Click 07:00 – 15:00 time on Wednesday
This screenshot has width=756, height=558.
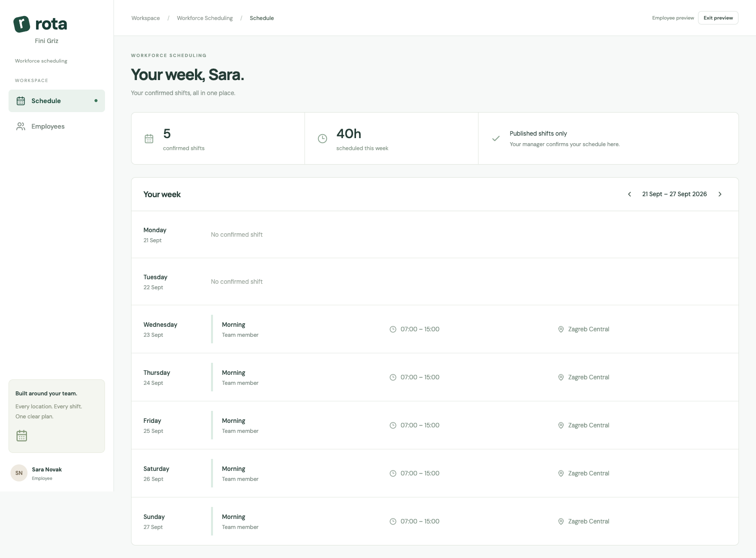pyautogui.click(x=420, y=329)
